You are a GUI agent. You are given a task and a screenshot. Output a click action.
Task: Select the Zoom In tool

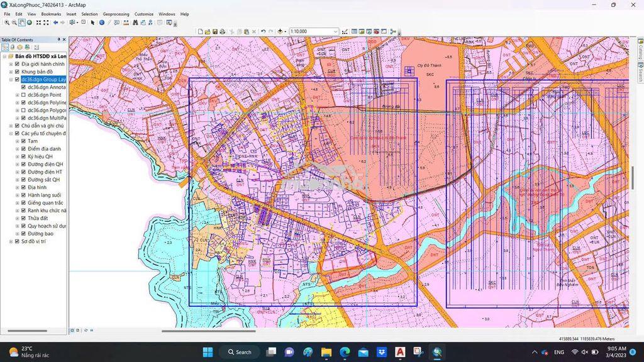pyautogui.click(x=7, y=23)
